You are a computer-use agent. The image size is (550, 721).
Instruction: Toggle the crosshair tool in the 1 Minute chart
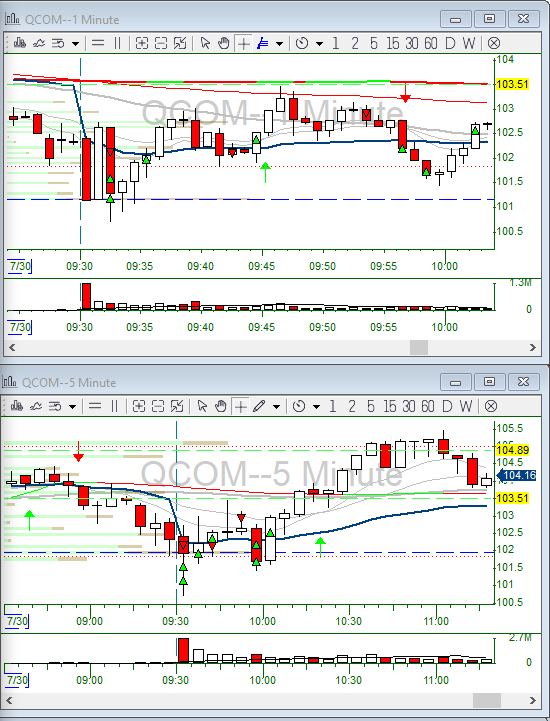pos(243,44)
